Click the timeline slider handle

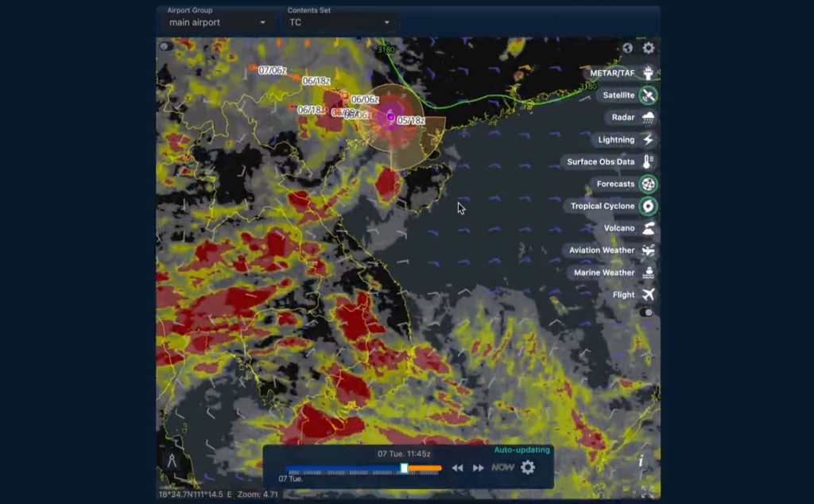click(404, 468)
